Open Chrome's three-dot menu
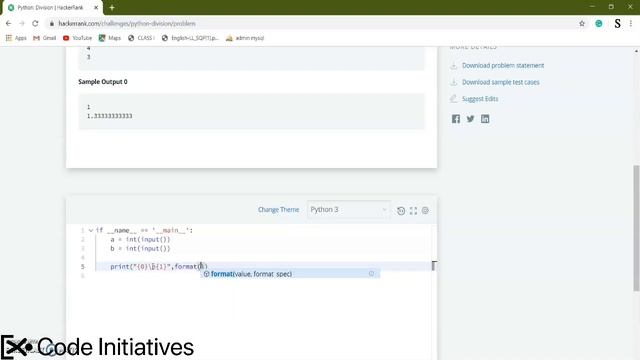 click(x=631, y=24)
